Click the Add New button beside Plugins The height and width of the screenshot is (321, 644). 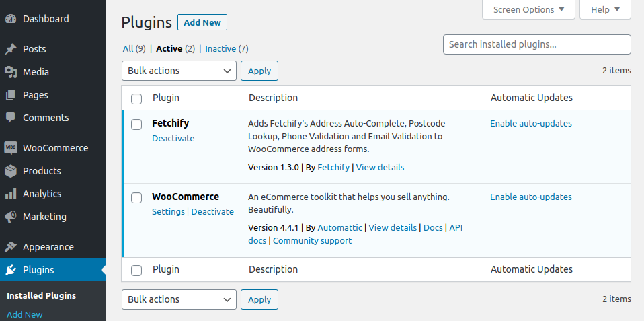(x=202, y=23)
